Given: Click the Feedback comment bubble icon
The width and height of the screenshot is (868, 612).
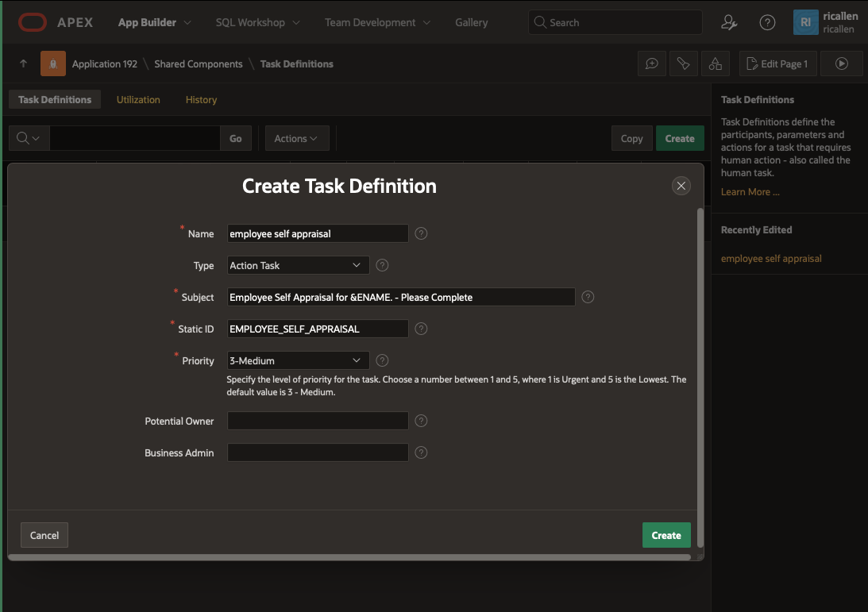Looking at the screenshot, I should pyautogui.click(x=651, y=64).
